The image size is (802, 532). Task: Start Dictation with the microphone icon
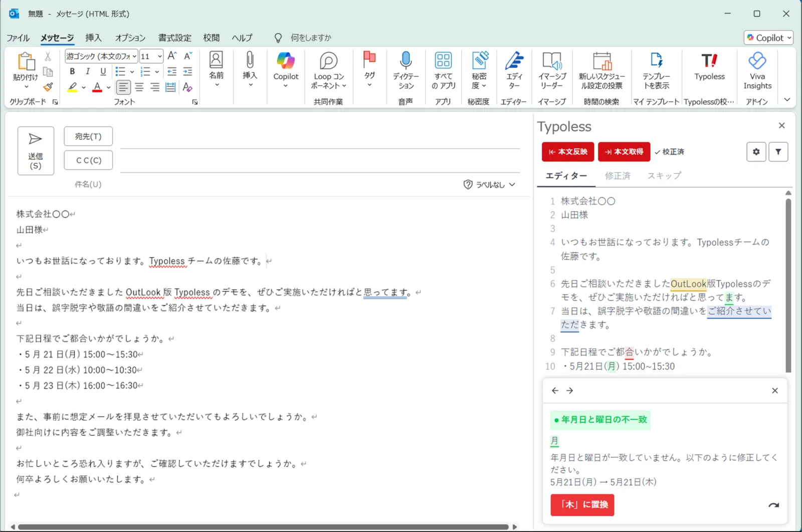click(x=406, y=71)
